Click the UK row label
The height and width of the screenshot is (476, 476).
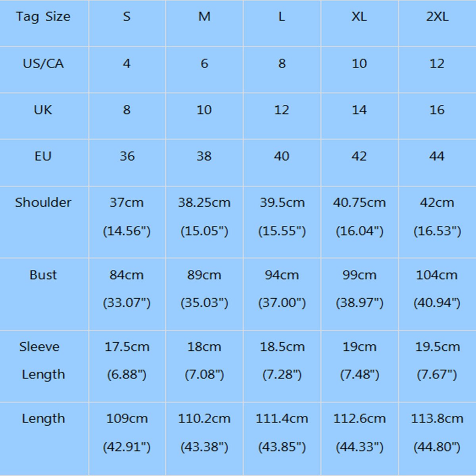(x=43, y=110)
